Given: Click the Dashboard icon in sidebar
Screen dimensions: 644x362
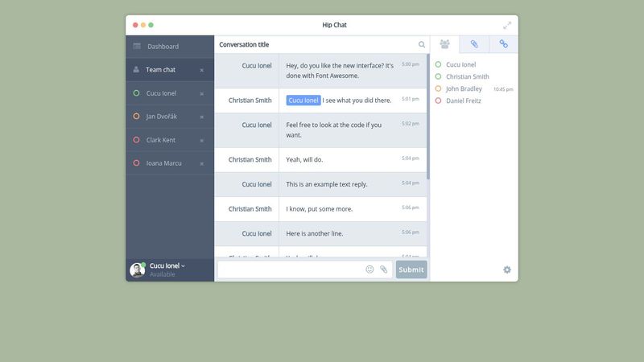Looking at the screenshot, I should click(x=137, y=46).
